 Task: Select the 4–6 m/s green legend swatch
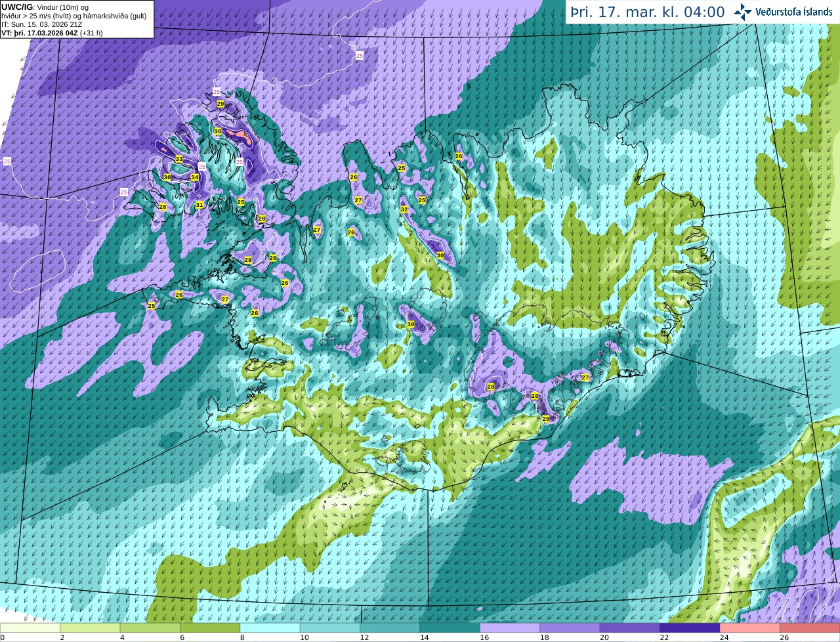(150, 628)
